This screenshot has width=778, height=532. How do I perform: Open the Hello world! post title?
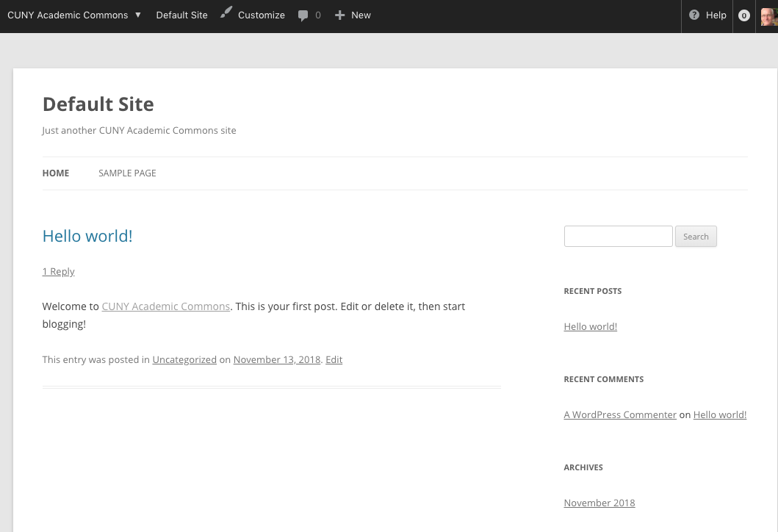point(87,236)
